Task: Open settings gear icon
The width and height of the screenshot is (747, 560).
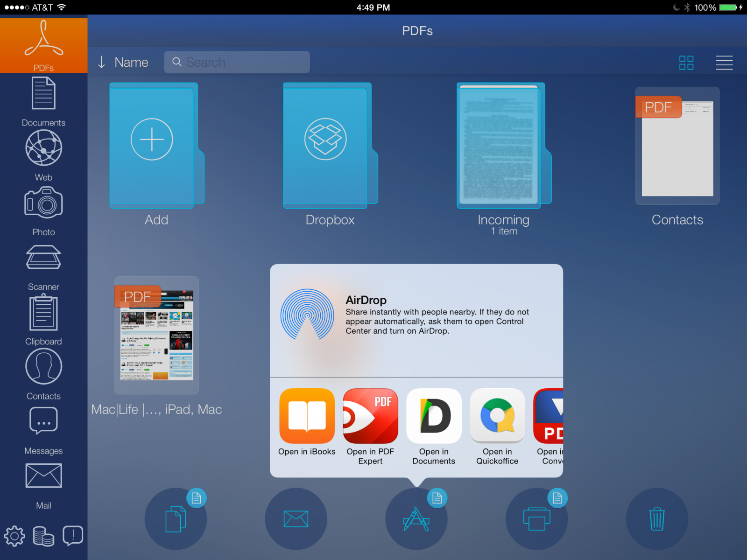Action: (14, 536)
